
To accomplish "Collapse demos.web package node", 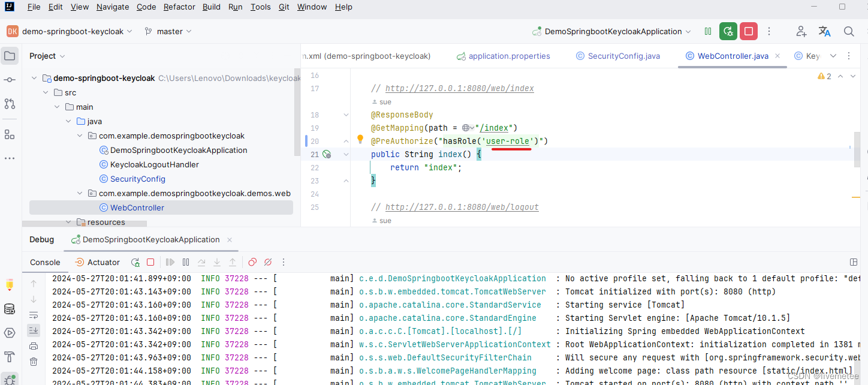I will pyautogui.click(x=80, y=193).
